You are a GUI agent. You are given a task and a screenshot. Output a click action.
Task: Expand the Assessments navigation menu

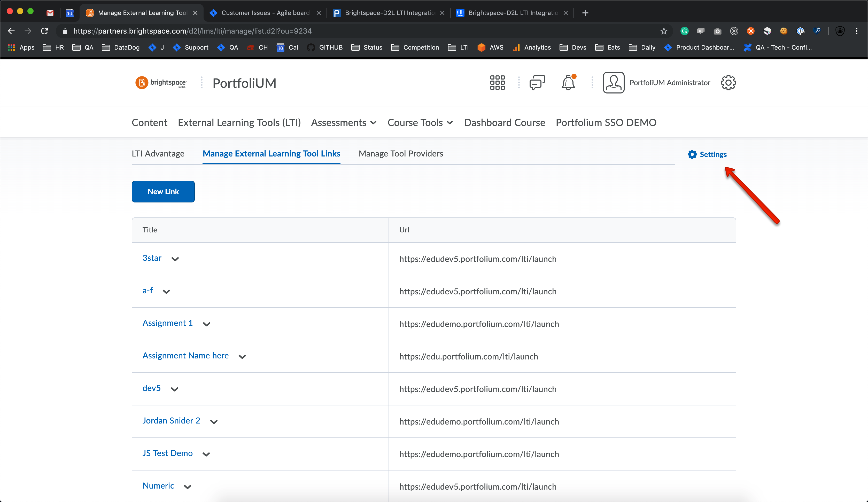pyautogui.click(x=343, y=123)
